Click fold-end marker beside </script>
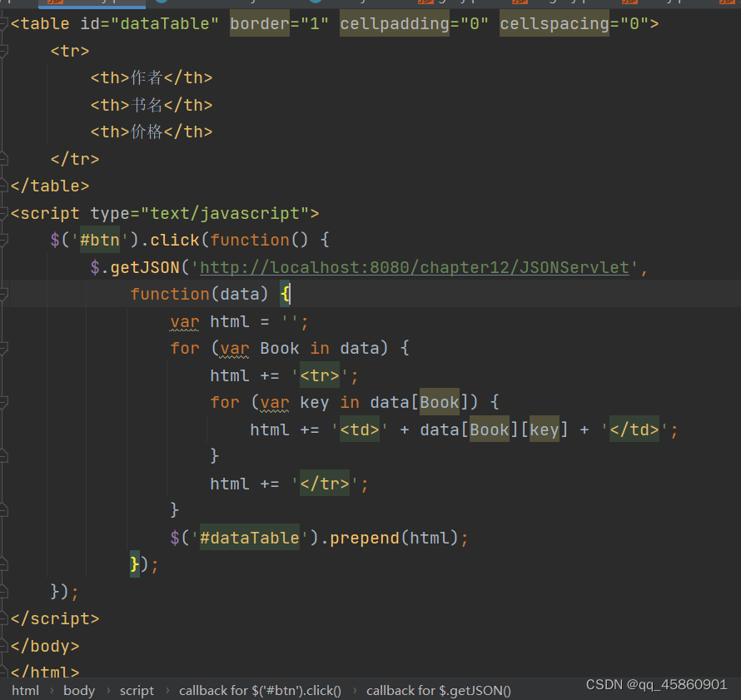 coord(3,618)
